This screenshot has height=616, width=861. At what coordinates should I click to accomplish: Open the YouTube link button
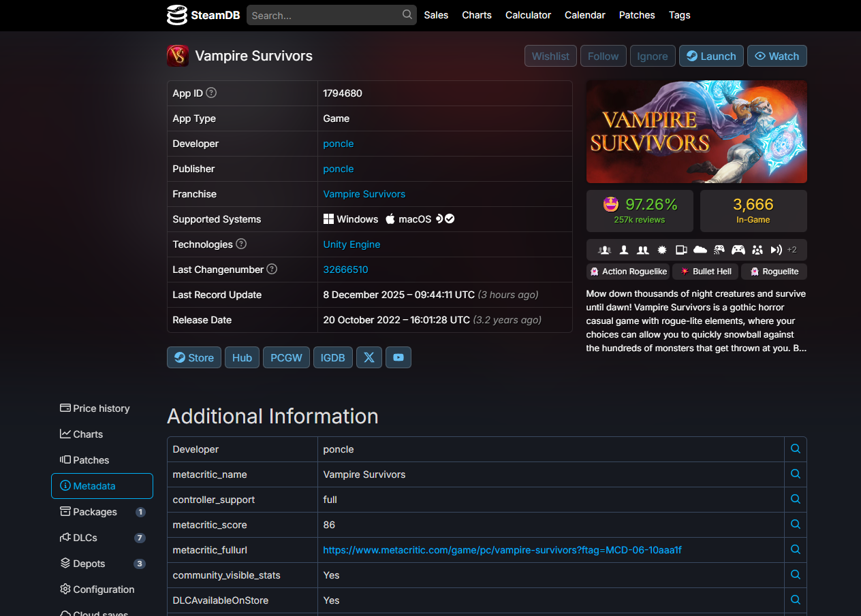[398, 357]
